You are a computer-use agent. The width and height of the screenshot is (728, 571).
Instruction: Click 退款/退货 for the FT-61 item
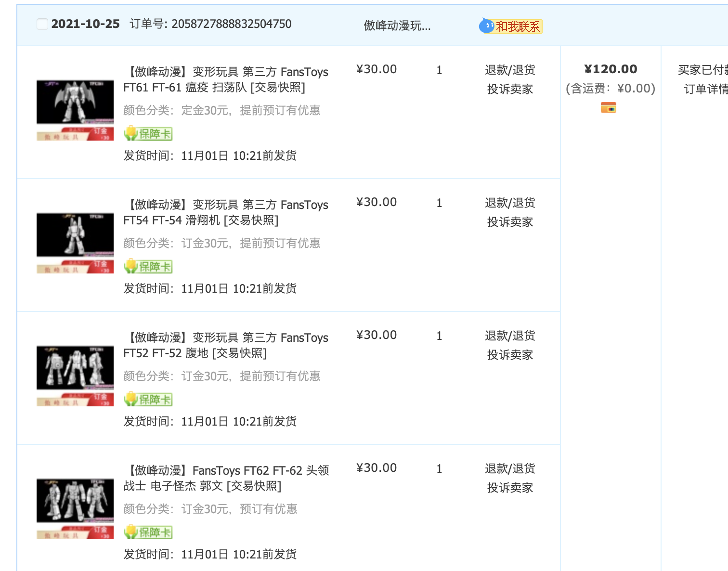click(x=510, y=70)
